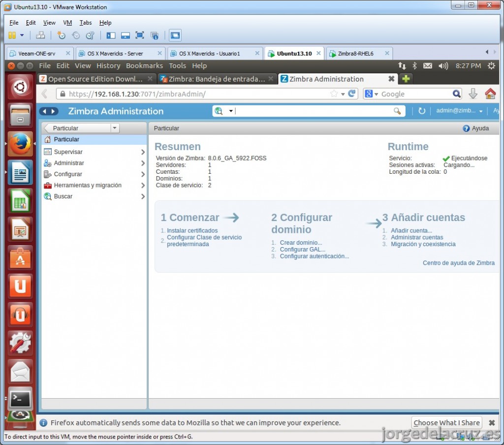Open the VMware File menu
The height and width of the screenshot is (445, 504).
[14, 23]
